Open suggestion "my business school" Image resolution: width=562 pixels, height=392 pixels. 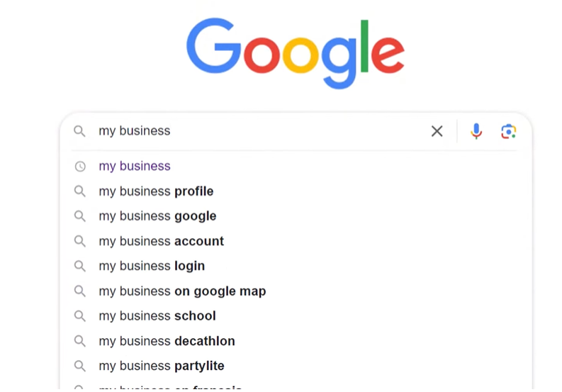[x=157, y=316]
